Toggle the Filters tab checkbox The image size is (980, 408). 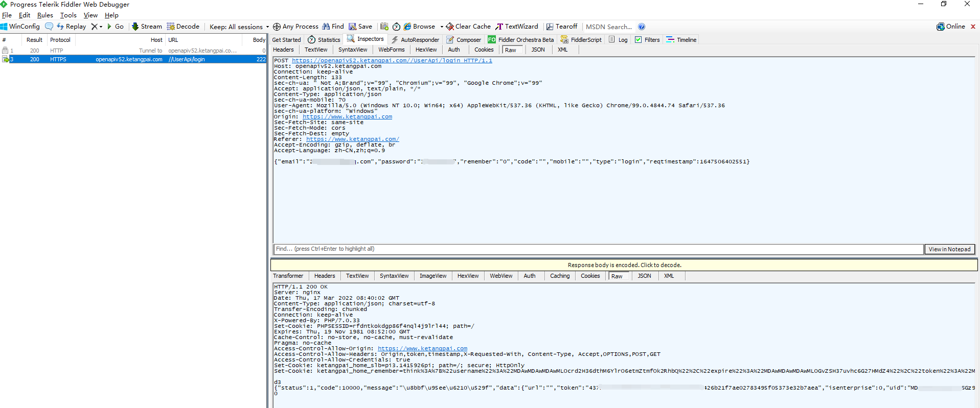click(639, 40)
